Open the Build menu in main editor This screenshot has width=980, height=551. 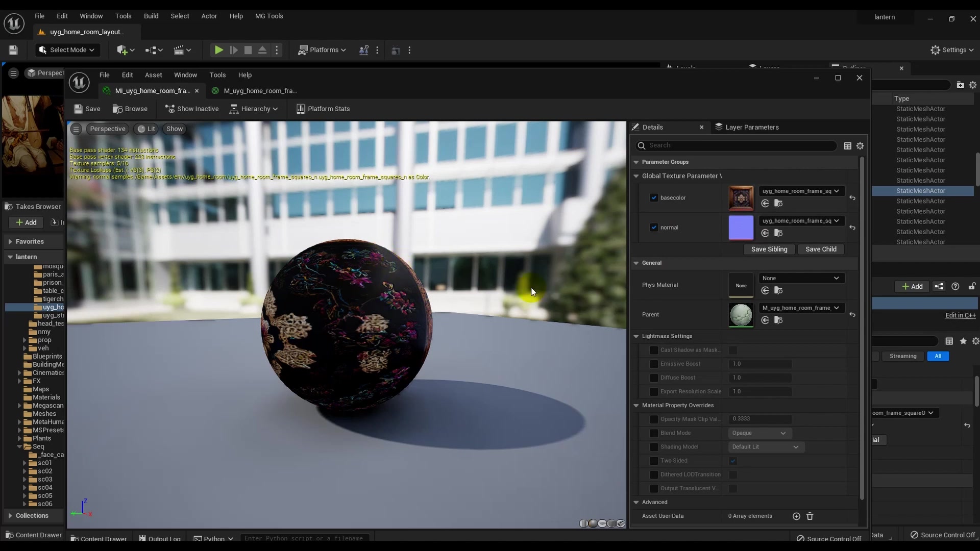tap(151, 16)
